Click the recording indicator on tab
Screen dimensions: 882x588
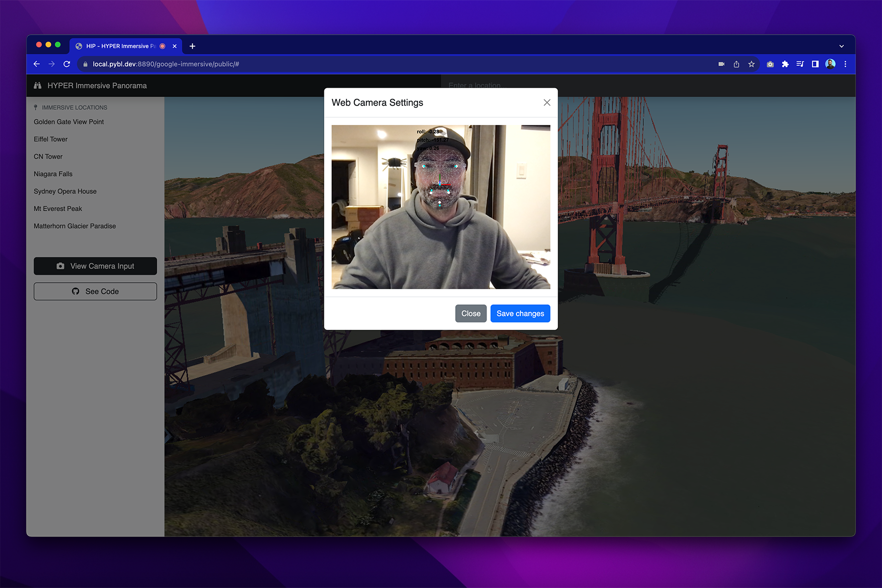click(x=163, y=46)
